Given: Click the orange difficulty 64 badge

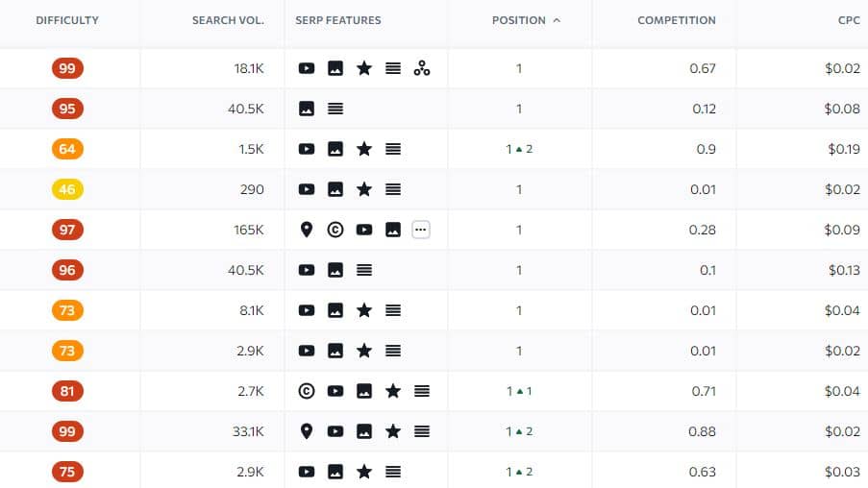Looking at the screenshot, I should tap(67, 149).
